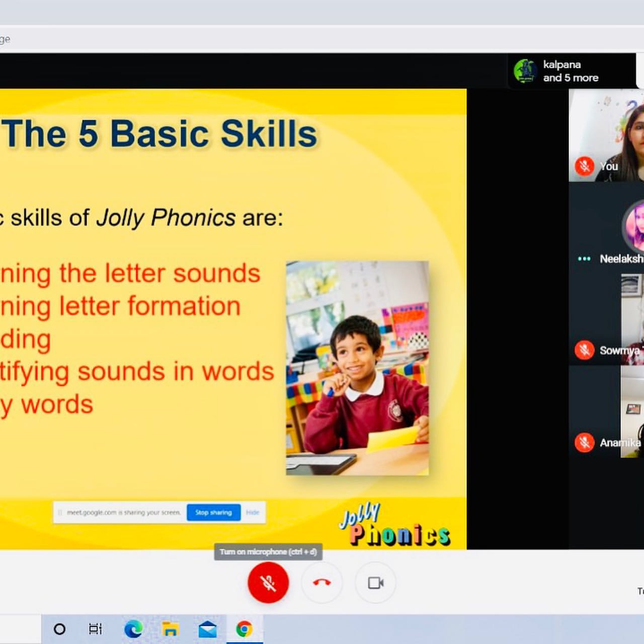The image size is (644, 644).
Task: Select Neelakshi's profile avatar tile
Action: click(x=635, y=226)
